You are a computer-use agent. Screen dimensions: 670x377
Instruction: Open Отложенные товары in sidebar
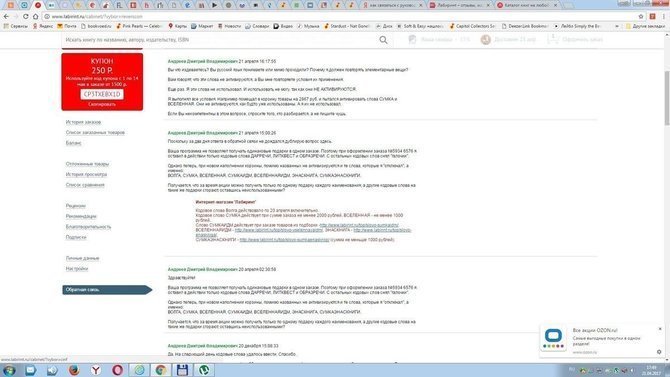87,164
